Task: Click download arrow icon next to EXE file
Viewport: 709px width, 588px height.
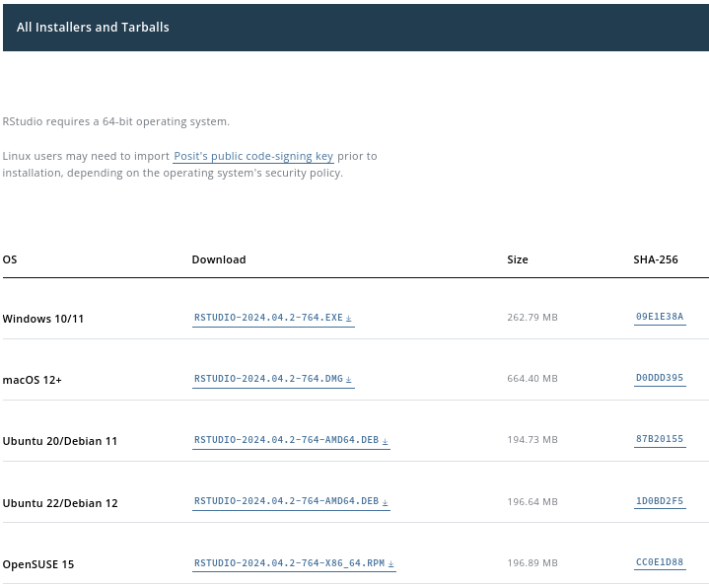Action: [349, 319]
